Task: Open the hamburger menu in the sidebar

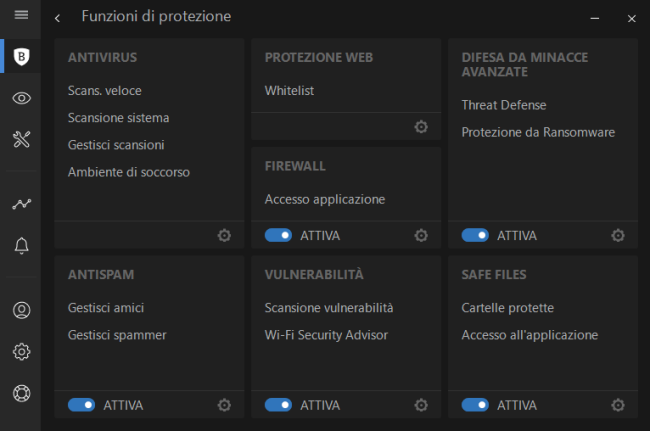Action: (21, 15)
